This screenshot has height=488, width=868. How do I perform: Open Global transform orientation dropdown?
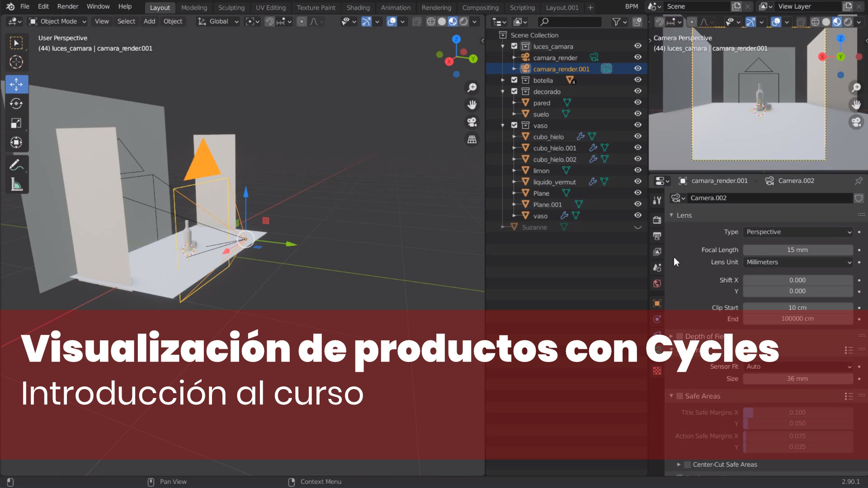tap(218, 21)
